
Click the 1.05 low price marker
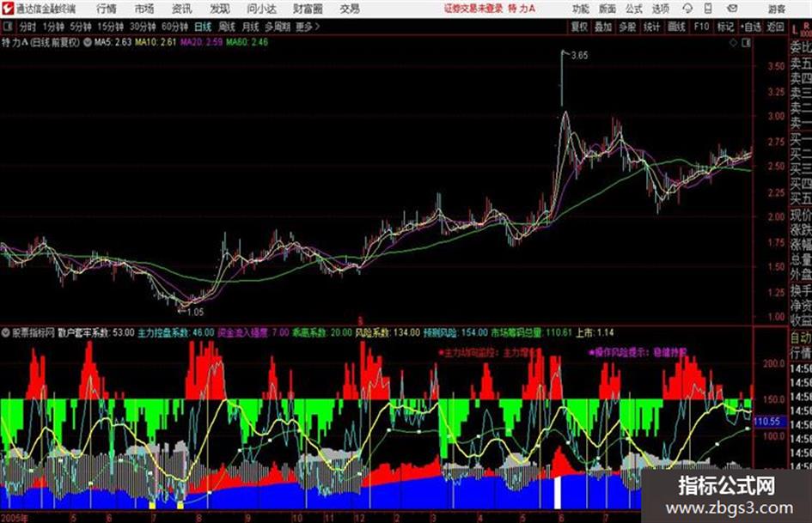click(x=195, y=313)
